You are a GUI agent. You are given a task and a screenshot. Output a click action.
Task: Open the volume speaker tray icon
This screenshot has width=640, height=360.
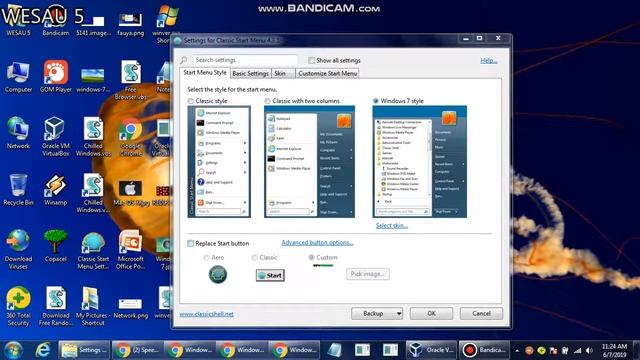click(x=589, y=350)
